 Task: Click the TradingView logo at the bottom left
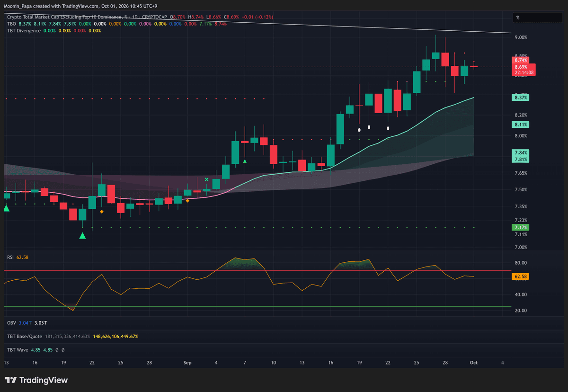tap(36, 380)
